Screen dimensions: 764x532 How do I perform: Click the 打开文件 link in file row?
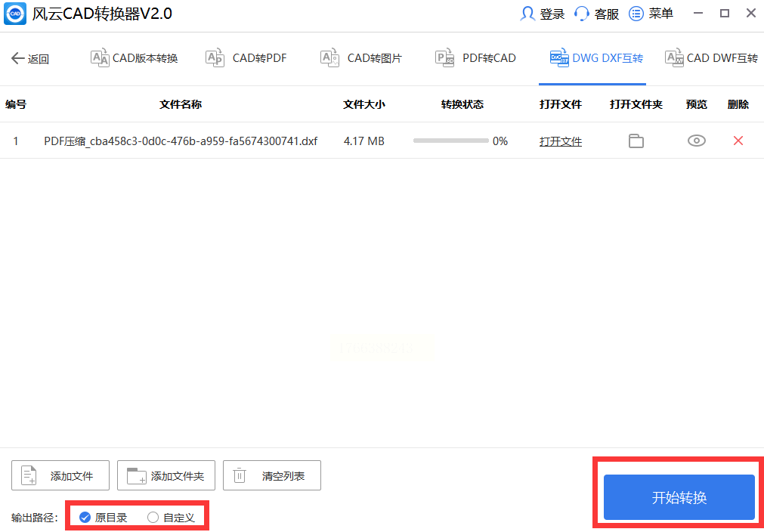pos(560,141)
